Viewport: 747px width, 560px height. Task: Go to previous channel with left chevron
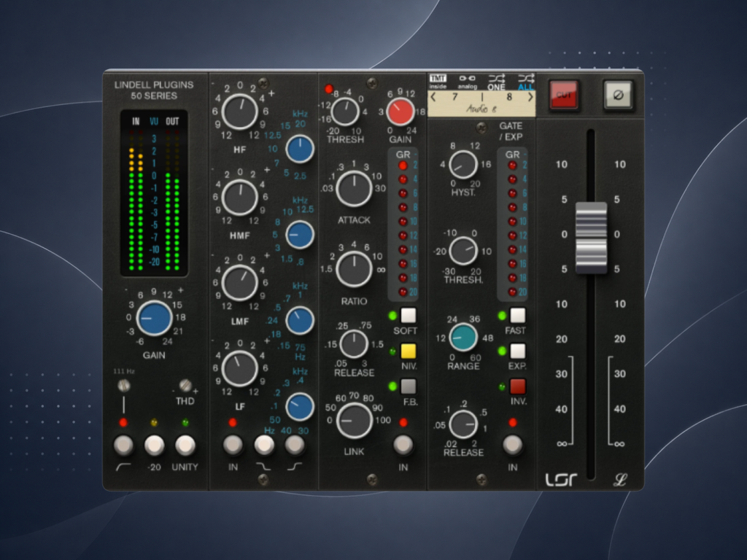[433, 97]
